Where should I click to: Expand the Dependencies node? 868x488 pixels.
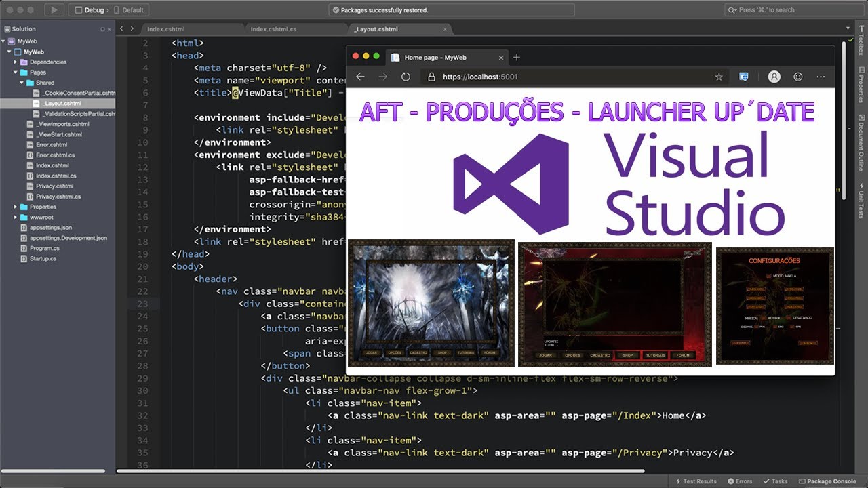[16, 62]
